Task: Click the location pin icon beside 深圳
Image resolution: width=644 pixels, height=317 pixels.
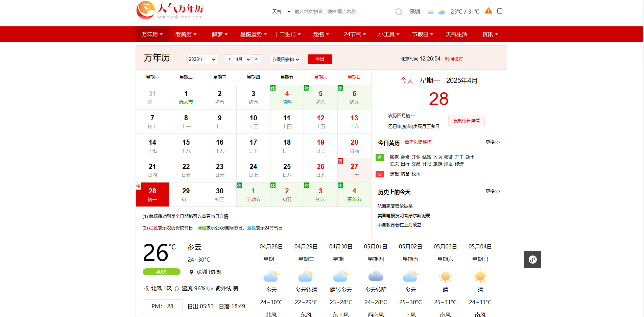Action: (x=191, y=272)
